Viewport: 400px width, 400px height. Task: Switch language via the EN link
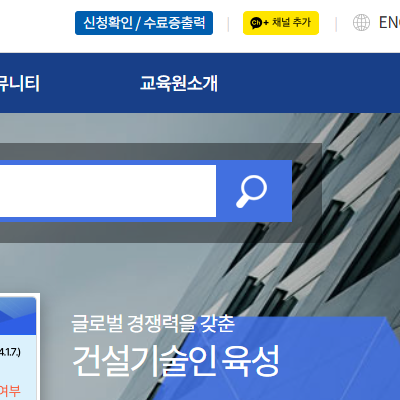pos(389,23)
